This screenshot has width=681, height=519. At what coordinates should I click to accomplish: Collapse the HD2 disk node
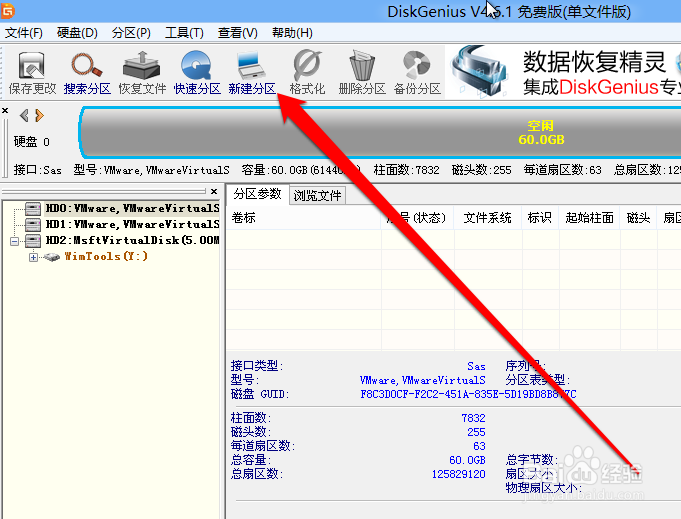(14, 241)
